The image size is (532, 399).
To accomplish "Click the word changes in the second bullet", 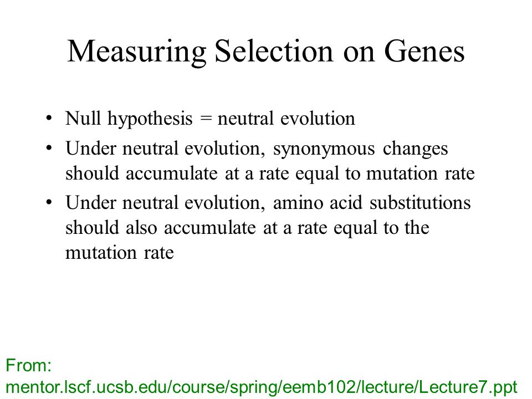I will coord(415,150).
